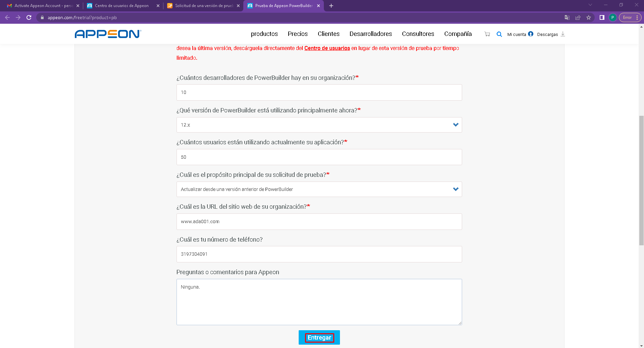This screenshot has height=348, width=644.
Task: Click the Appeon logo
Action: 108,34
